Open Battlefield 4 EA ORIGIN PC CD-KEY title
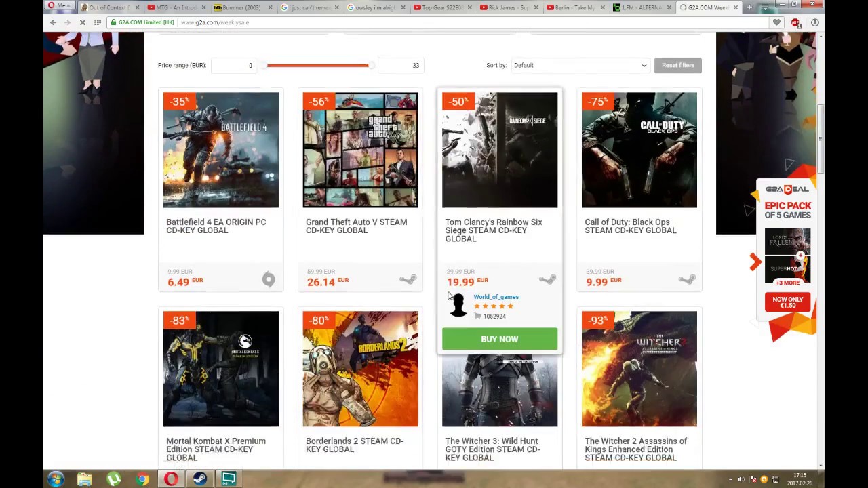The height and width of the screenshot is (488, 868). 216,226
